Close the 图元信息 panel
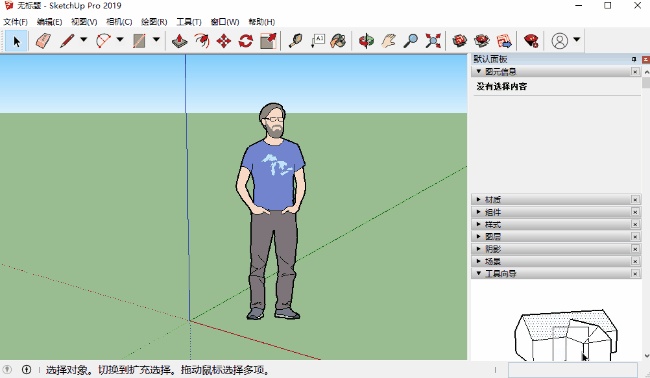The image size is (650, 378). click(635, 72)
